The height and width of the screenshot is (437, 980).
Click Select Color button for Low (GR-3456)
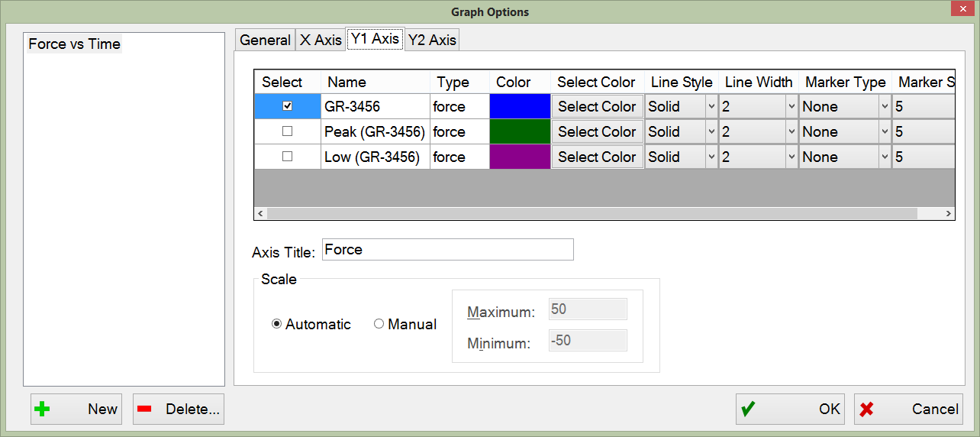(597, 157)
